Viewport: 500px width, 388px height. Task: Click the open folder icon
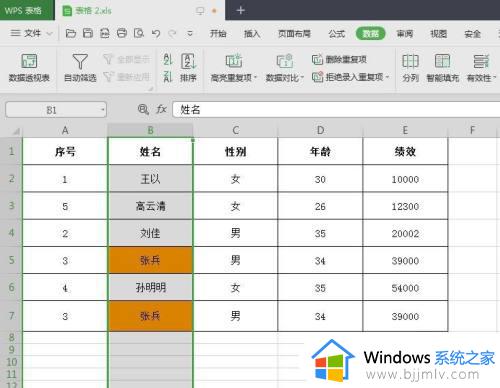(x=71, y=33)
